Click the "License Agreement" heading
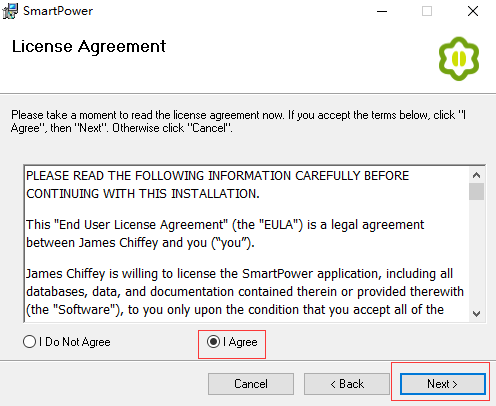The height and width of the screenshot is (406, 496). click(89, 47)
